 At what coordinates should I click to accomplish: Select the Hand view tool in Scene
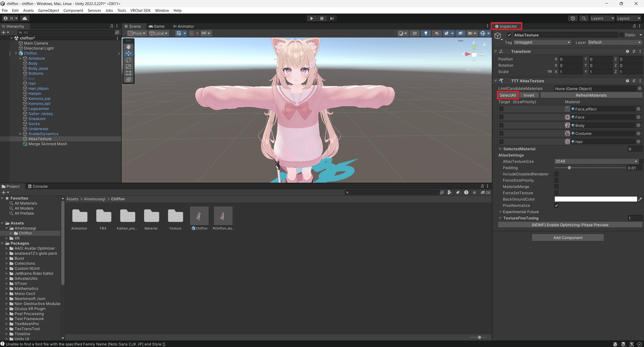128,47
